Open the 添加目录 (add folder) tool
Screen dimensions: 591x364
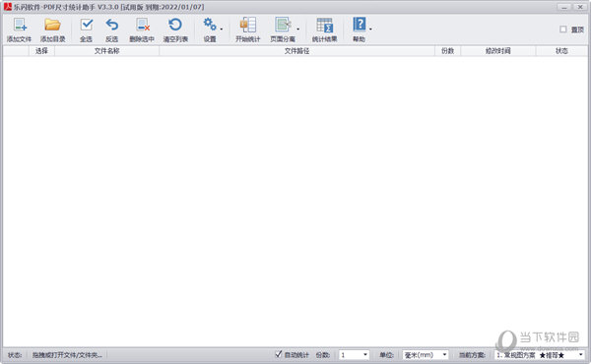53,30
